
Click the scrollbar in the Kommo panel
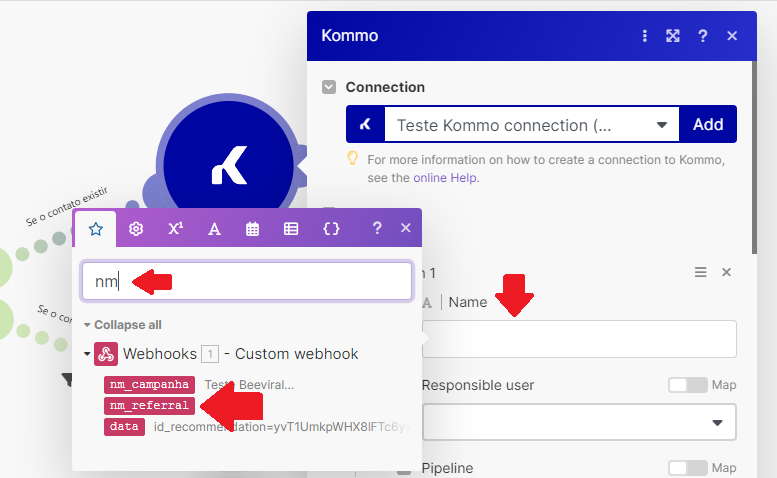(754, 158)
